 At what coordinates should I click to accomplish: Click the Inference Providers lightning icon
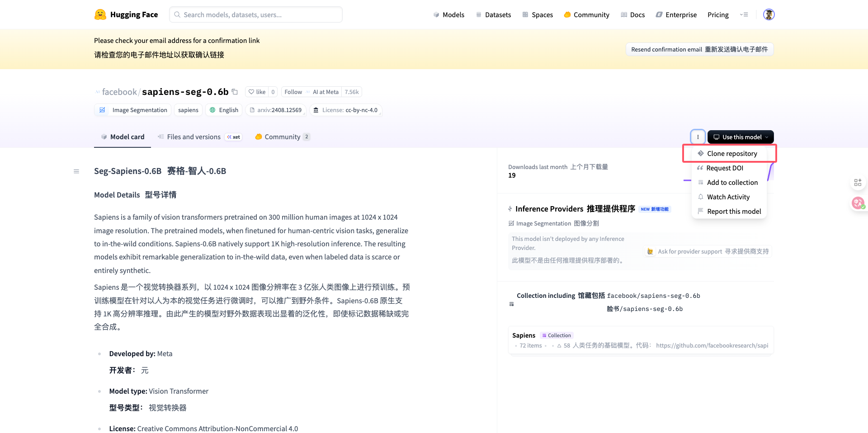(510, 209)
